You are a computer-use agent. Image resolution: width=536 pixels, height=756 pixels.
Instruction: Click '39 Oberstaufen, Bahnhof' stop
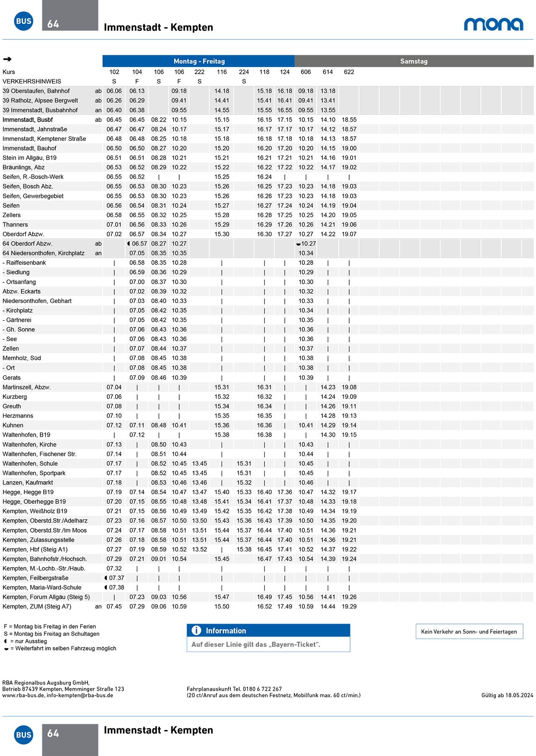[x=36, y=91]
